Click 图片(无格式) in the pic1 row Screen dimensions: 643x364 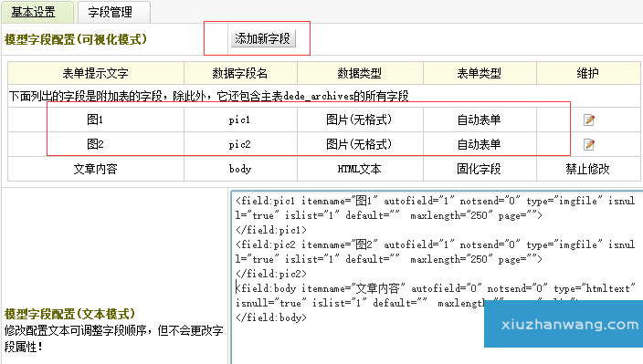click(x=359, y=120)
